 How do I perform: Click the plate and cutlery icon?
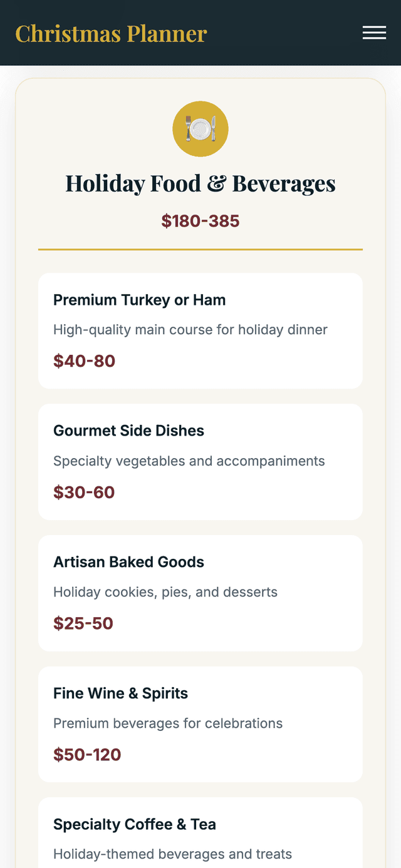(200, 129)
